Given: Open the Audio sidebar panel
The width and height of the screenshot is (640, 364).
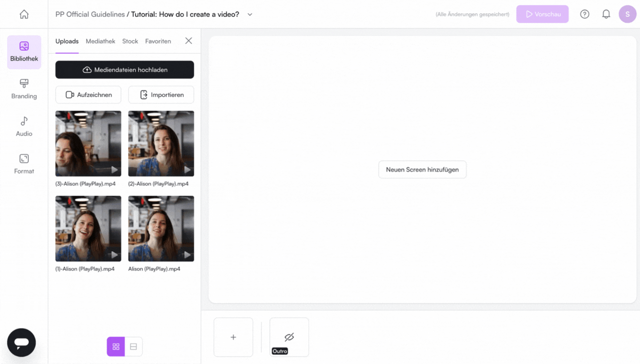Looking at the screenshot, I should tap(24, 127).
